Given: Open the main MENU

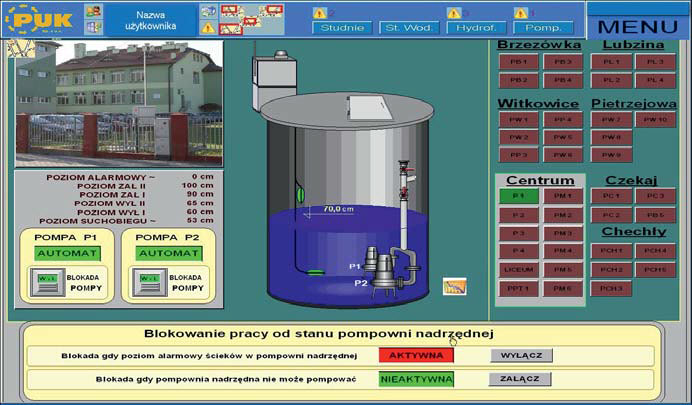Looking at the screenshot, I should tap(637, 25).
